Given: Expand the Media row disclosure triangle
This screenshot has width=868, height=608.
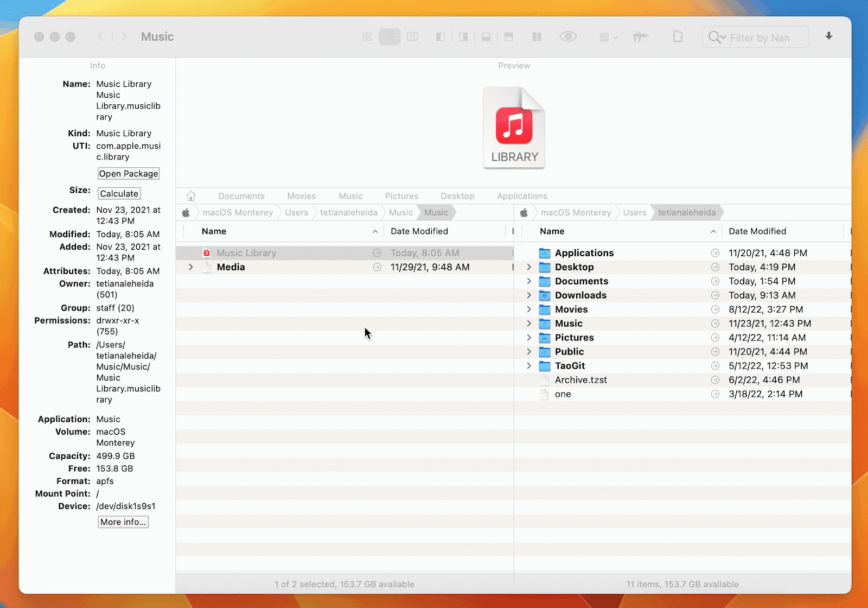Looking at the screenshot, I should point(190,267).
